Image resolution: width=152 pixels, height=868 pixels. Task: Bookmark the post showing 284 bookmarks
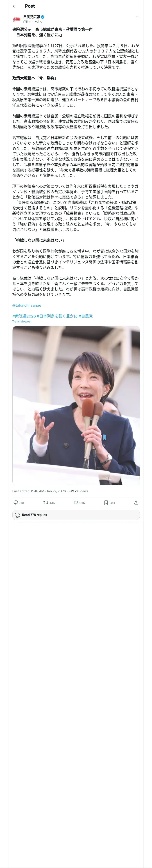pos(109,503)
